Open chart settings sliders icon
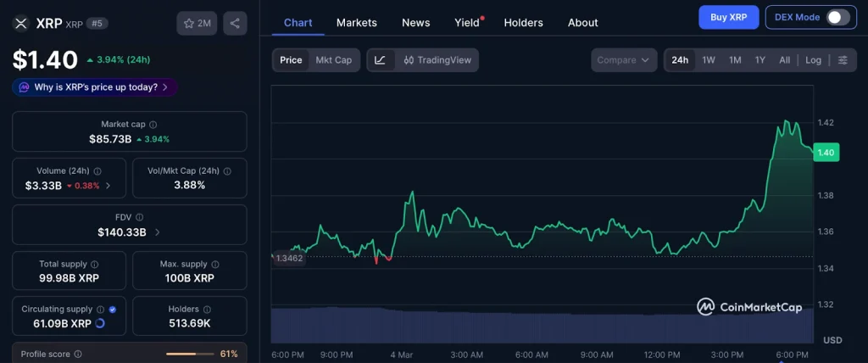Image resolution: width=868 pixels, height=363 pixels. point(843,60)
